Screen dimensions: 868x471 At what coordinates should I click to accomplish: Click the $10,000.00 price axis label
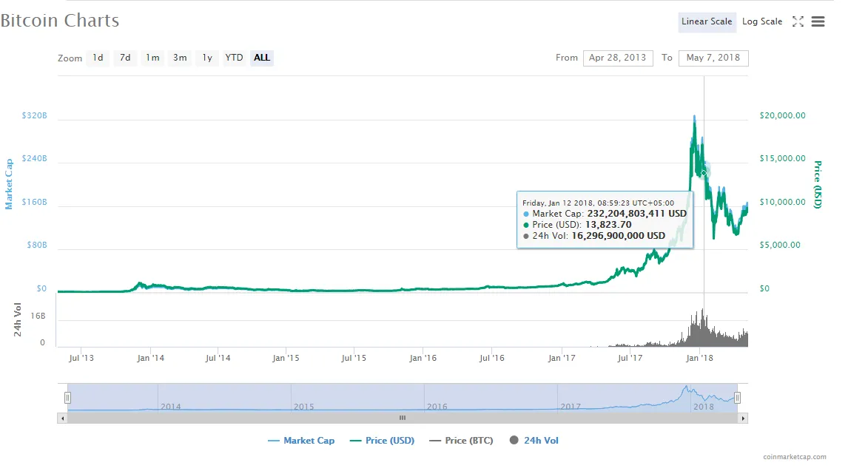(x=782, y=202)
